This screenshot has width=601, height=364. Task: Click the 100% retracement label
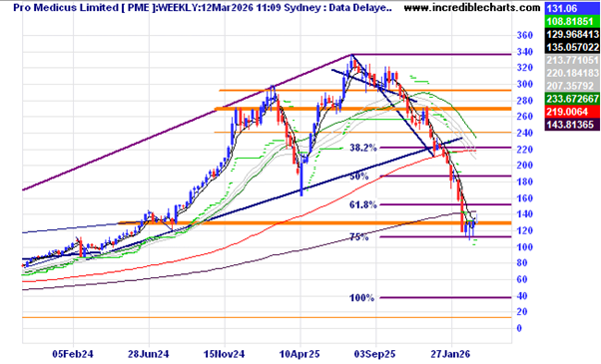click(x=361, y=298)
